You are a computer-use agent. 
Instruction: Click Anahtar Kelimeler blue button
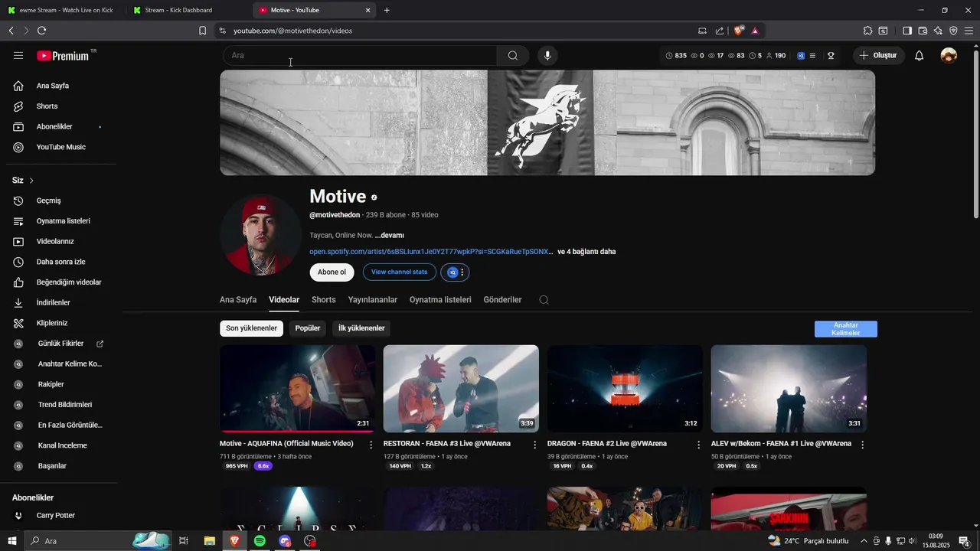pos(846,329)
